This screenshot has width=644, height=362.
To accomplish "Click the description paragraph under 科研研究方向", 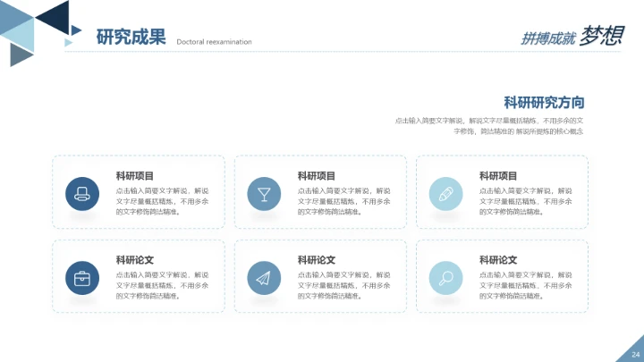I will coord(489,126).
